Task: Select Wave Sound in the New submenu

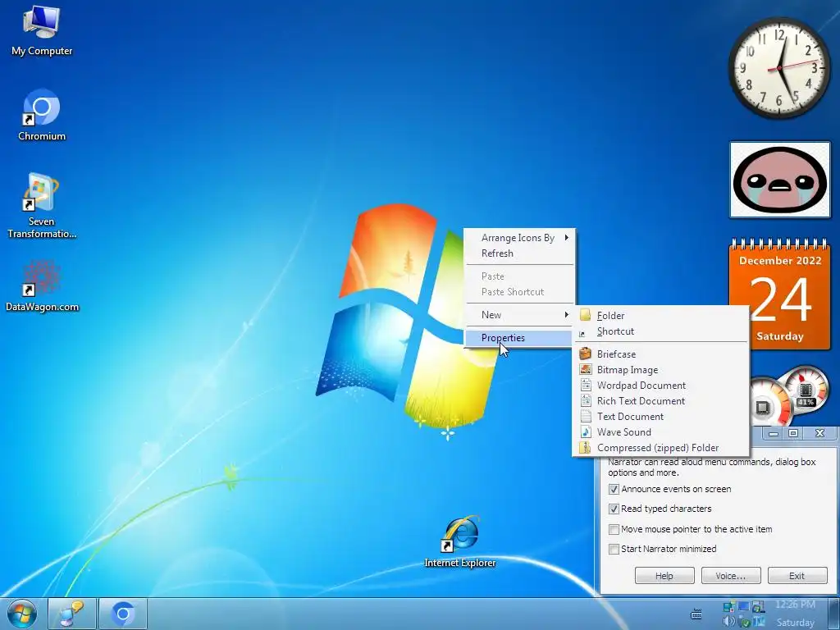Action: tap(660, 431)
